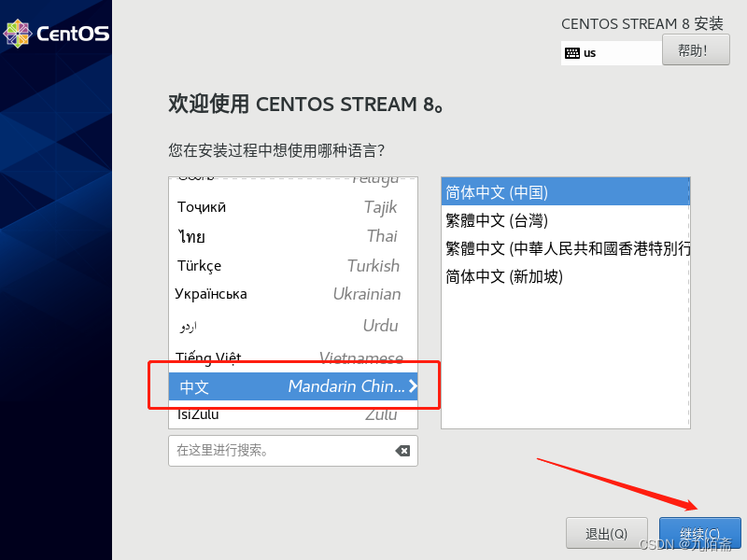Image resolution: width=747 pixels, height=560 pixels.
Task: Select Türkçe Turkish language row
Action: tap(293, 265)
